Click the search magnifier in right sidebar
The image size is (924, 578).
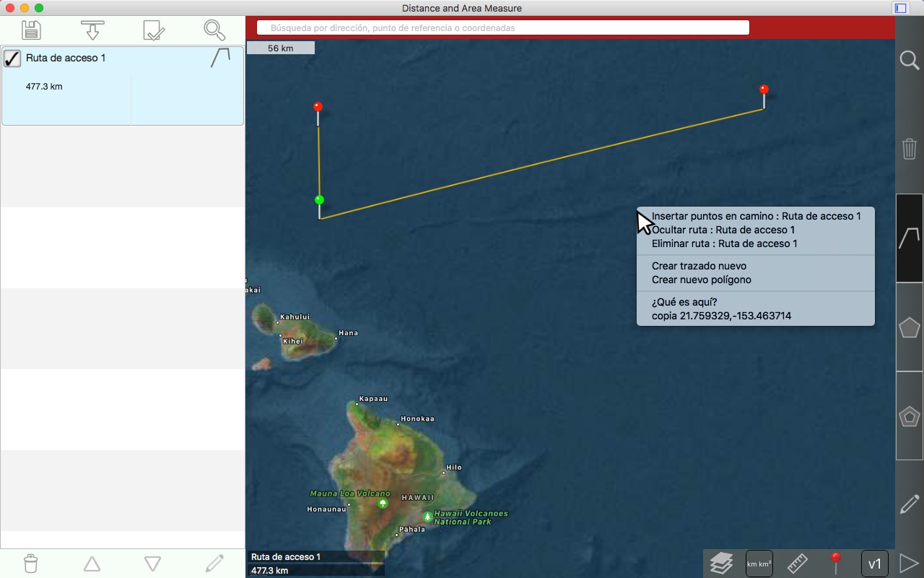pos(910,60)
